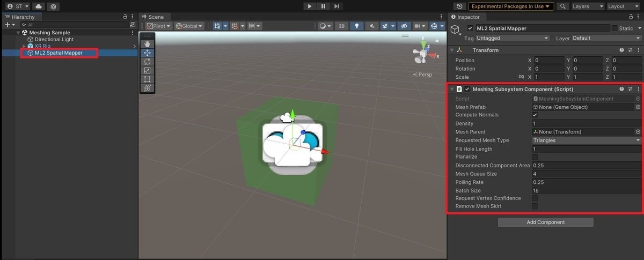Toggle ML2 Spatial Mapper active checkbox
Viewport: 644px width, 260px height.
pyautogui.click(x=471, y=28)
